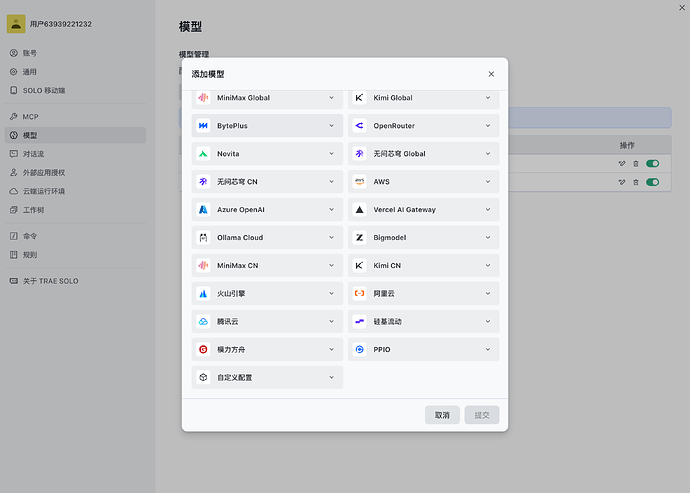Click the 提交 submit button
Screen dimensions: 690x493
click(x=482, y=415)
